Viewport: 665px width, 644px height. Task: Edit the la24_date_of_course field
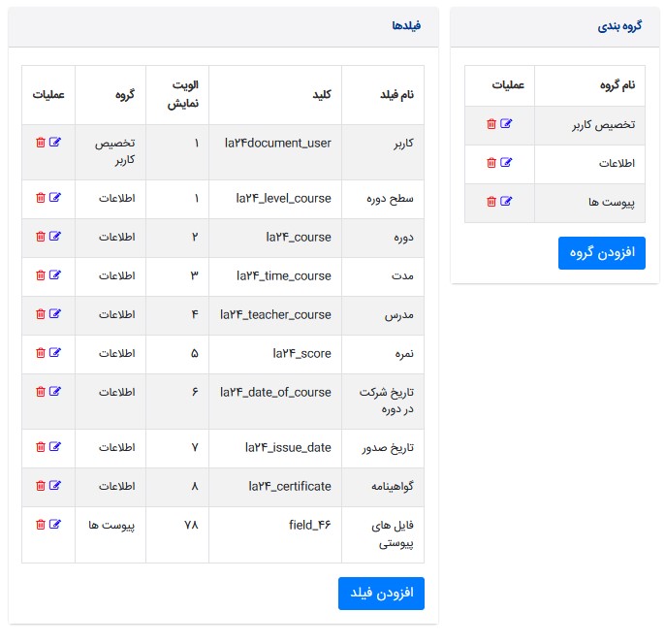(55, 392)
